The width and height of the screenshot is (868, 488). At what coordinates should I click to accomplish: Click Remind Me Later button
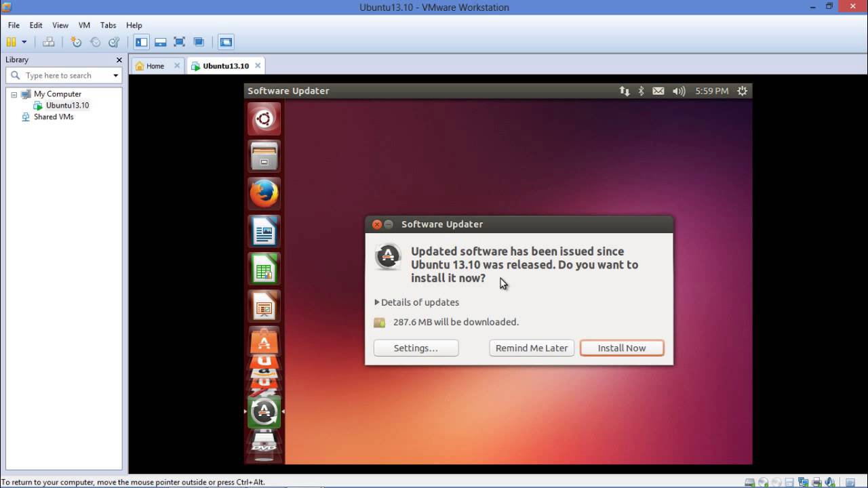pos(532,348)
